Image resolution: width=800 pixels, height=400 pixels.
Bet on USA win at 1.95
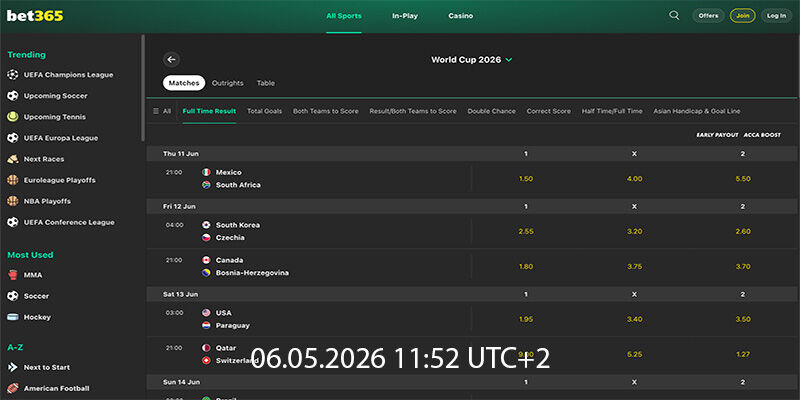[x=526, y=319]
